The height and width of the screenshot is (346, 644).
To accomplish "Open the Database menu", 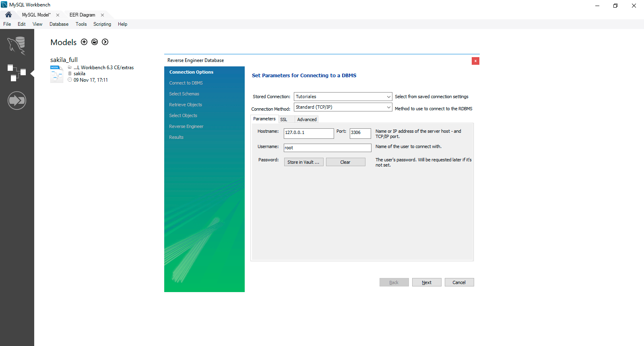I will pyautogui.click(x=59, y=24).
